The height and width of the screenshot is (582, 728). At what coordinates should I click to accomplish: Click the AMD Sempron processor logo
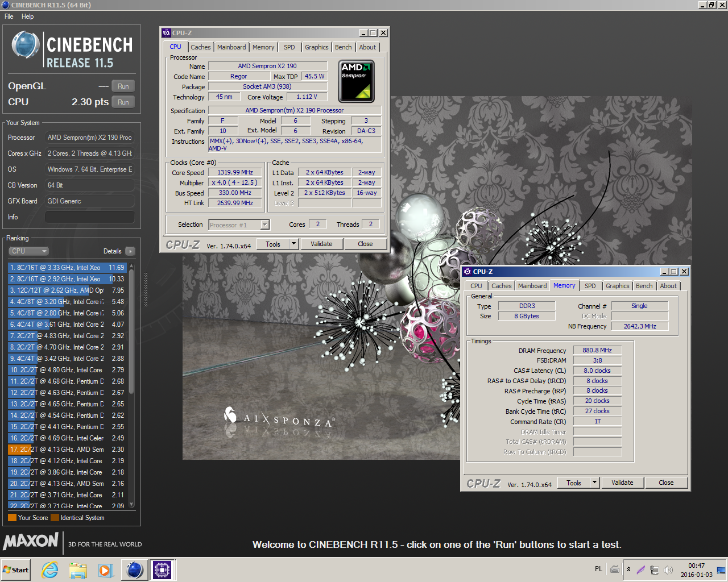point(356,81)
